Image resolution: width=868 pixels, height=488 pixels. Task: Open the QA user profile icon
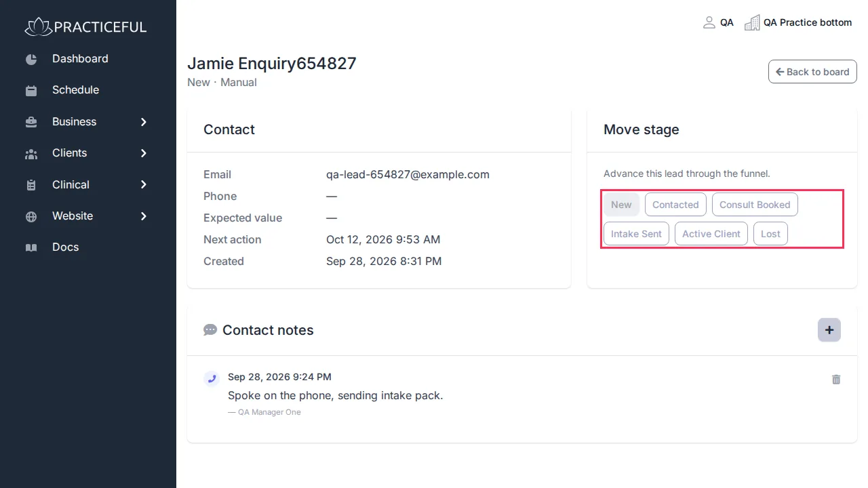click(x=709, y=22)
